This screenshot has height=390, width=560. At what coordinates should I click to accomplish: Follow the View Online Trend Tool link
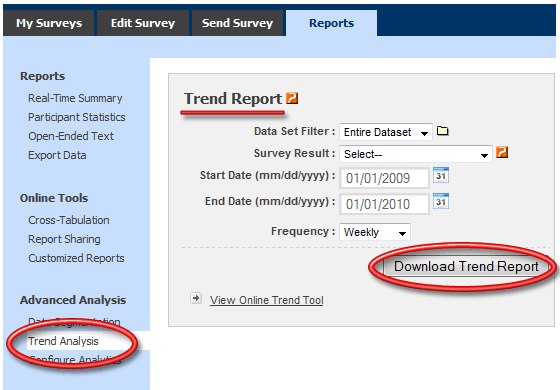click(266, 300)
